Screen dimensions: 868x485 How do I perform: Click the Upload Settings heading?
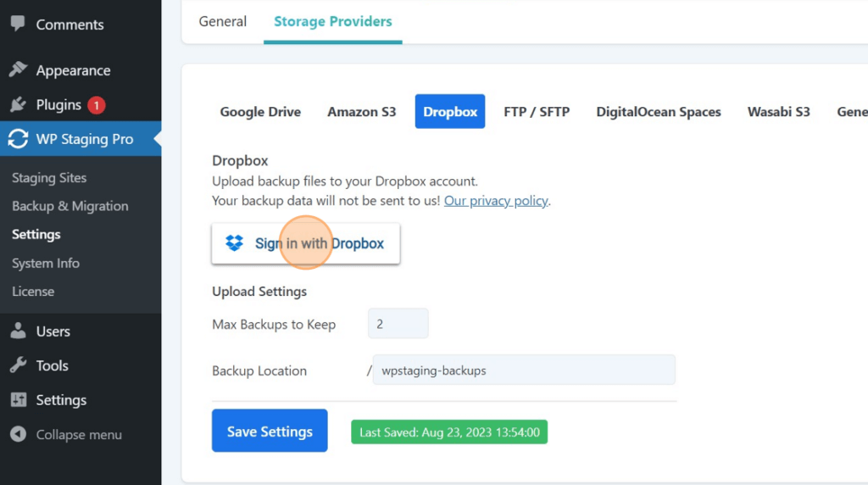pyautogui.click(x=259, y=291)
